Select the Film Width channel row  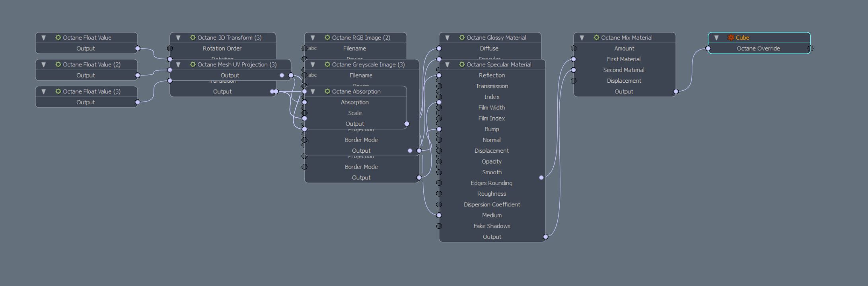tap(492, 107)
